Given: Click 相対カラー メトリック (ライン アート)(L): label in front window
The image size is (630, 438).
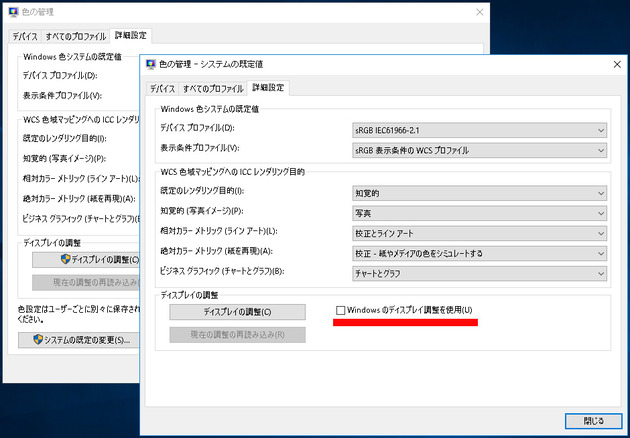Looking at the screenshot, I should [219, 231].
